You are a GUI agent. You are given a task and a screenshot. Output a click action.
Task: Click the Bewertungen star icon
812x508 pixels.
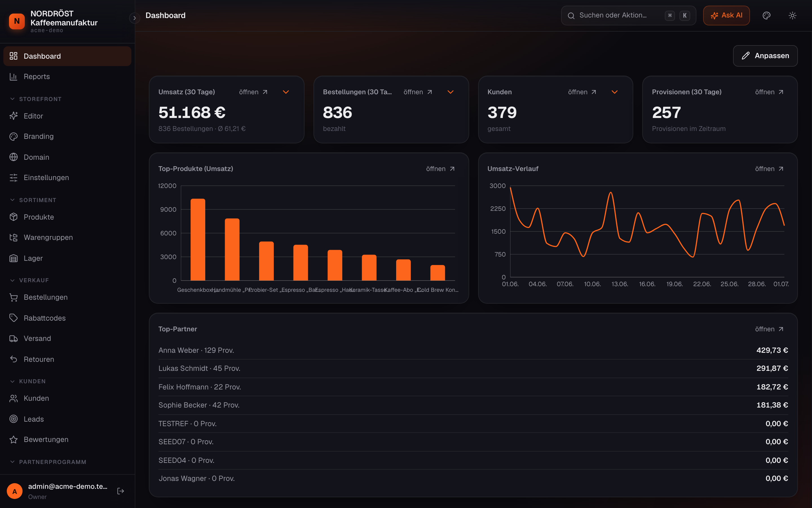(14, 440)
